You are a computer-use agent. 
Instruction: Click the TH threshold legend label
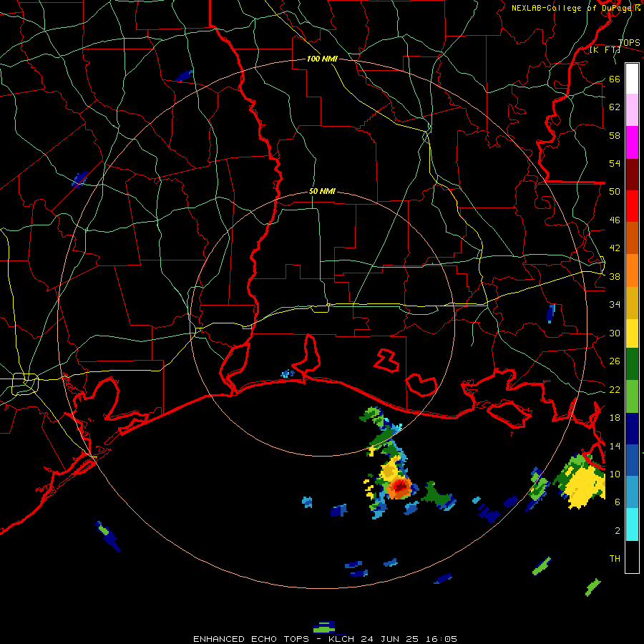(x=615, y=559)
